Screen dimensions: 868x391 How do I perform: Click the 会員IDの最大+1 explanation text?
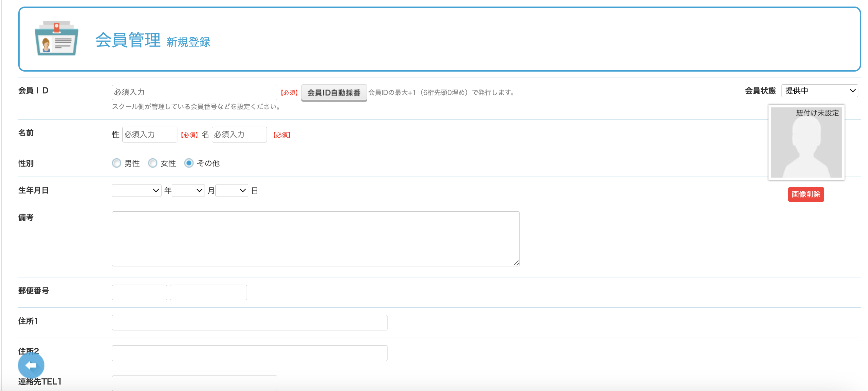(442, 93)
